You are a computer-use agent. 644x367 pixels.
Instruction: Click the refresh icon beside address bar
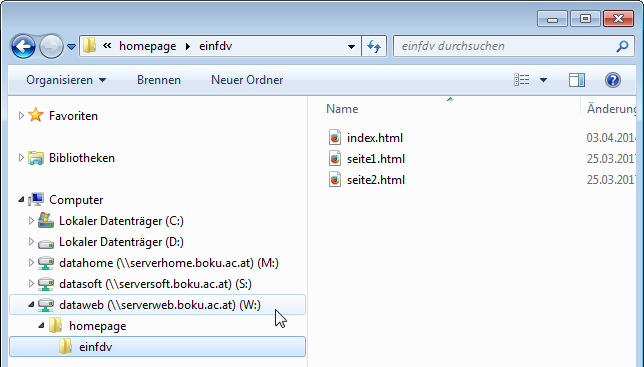(x=374, y=46)
